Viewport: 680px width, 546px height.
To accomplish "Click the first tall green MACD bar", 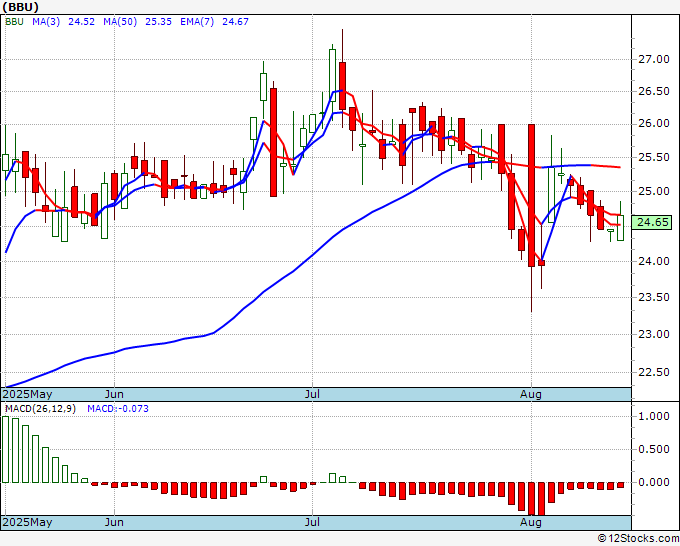I will click(5, 449).
